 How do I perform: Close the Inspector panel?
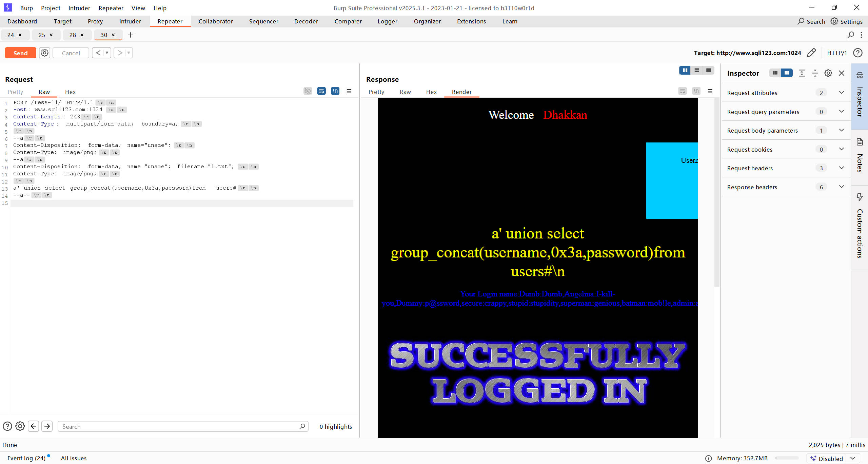(842, 73)
